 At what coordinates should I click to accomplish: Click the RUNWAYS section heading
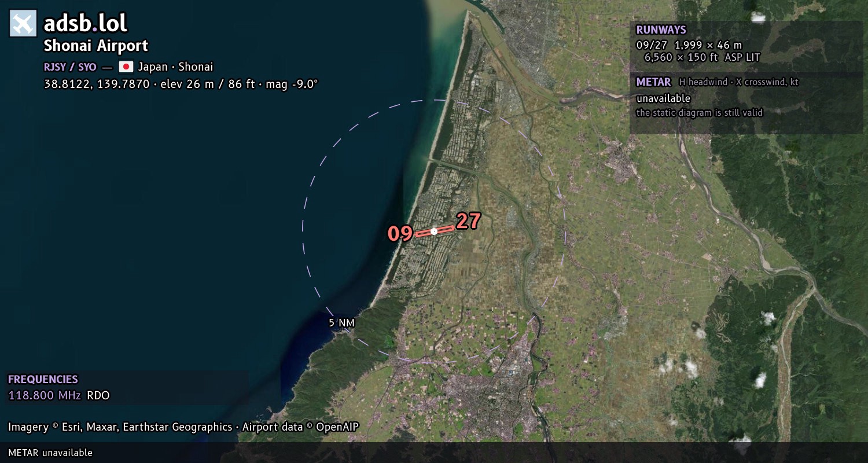(661, 30)
